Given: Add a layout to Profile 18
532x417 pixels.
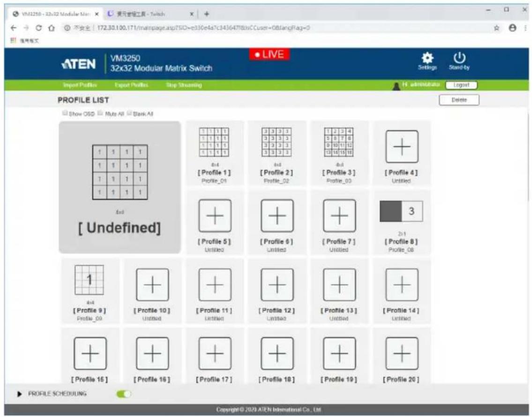Looking at the screenshot, I should [x=277, y=354].
